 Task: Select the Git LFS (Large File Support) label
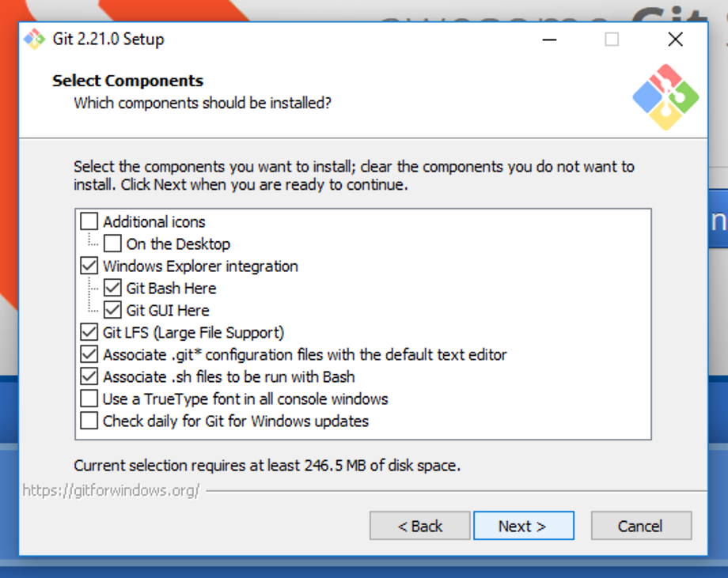pos(193,332)
